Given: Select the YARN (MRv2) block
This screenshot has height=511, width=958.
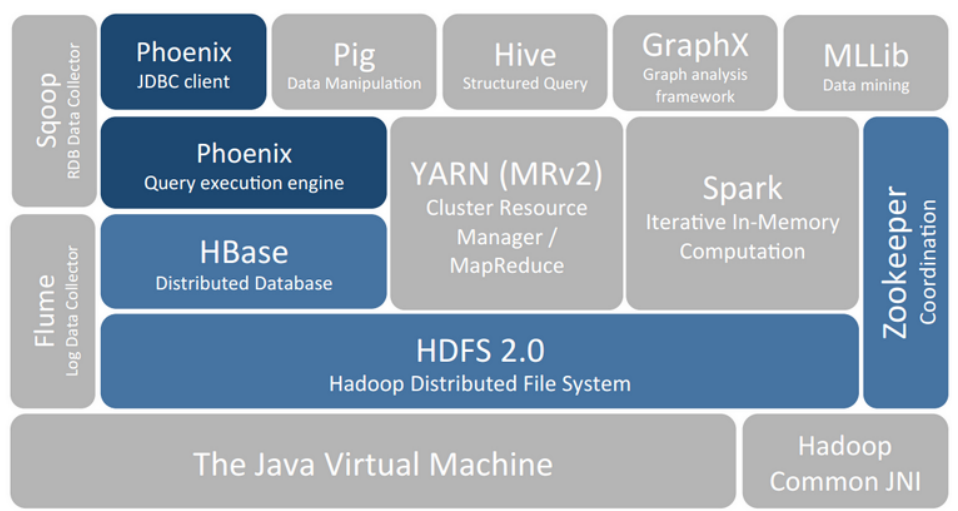Looking at the screenshot, I should 506,213.
